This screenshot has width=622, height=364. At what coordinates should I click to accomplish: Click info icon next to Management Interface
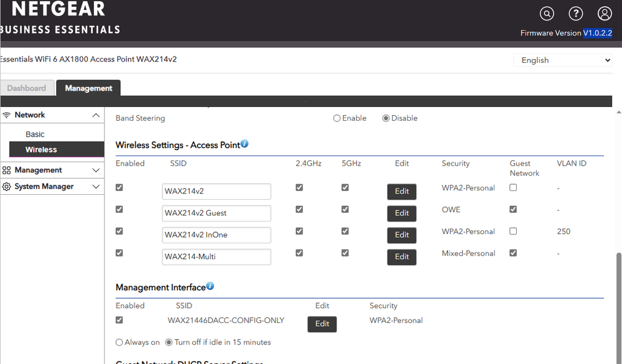(210, 286)
